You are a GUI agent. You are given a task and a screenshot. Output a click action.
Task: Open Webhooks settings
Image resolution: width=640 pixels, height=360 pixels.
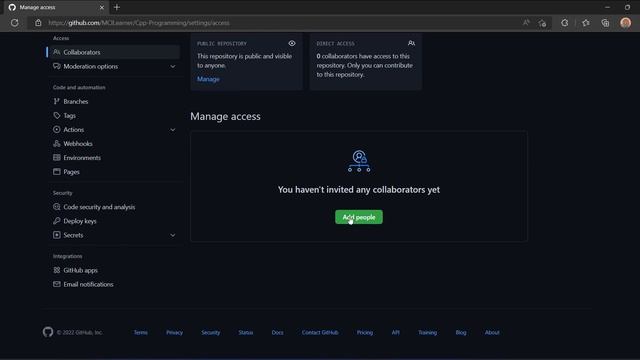78,144
